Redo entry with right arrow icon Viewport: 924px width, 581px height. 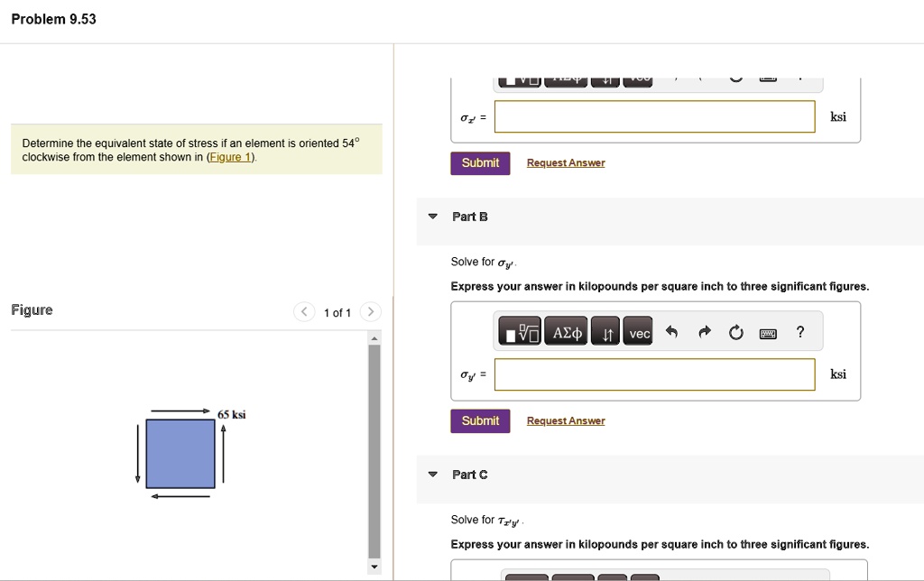[703, 333]
